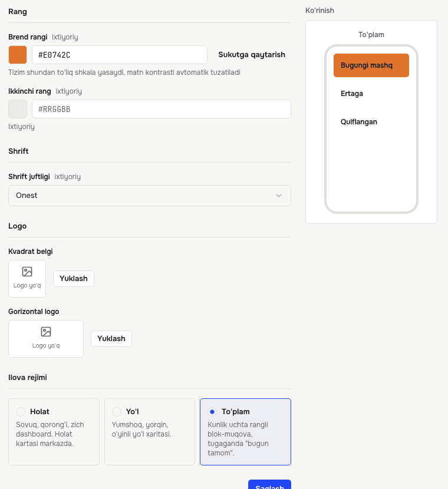Click the image icon in Gorizontal logo placeholder

(x=46, y=332)
